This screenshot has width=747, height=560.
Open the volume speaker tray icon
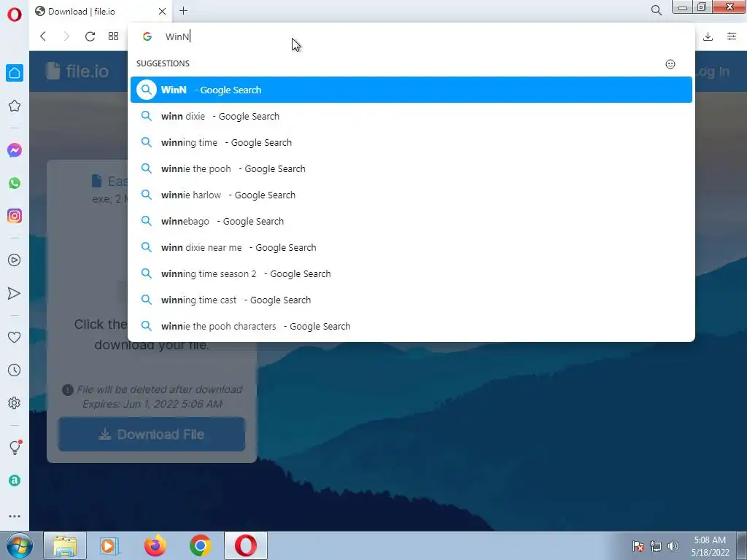(x=673, y=546)
